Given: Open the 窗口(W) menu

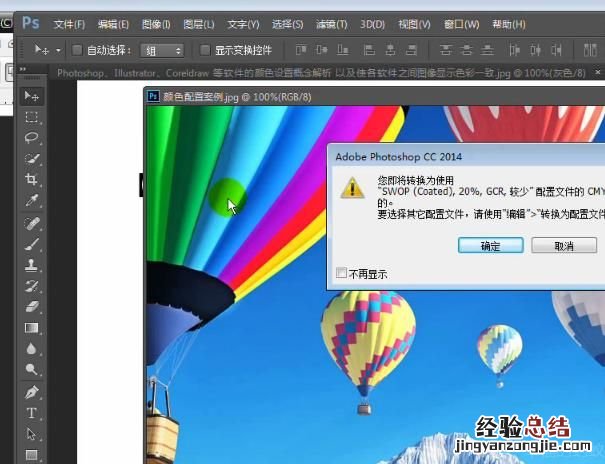Looking at the screenshot, I should click(461, 25).
